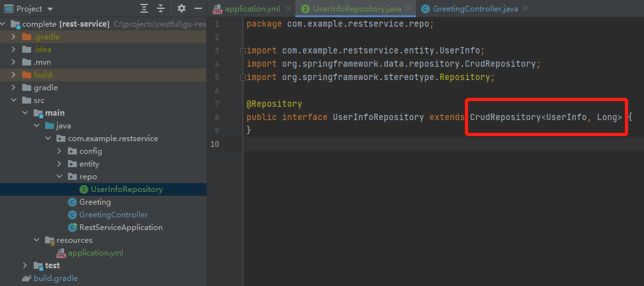Image resolution: width=644 pixels, height=286 pixels.
Task: Click UserInfo in import line 3
Action: click(460, 51)
